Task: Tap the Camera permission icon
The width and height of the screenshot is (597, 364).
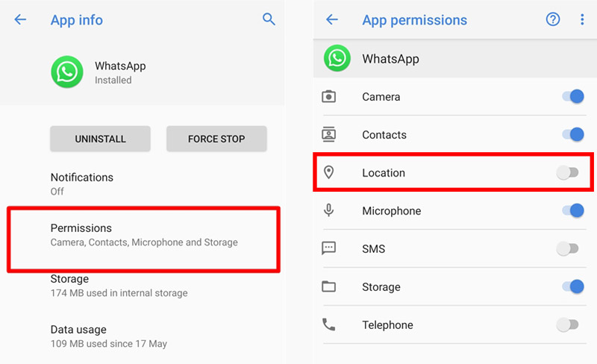Action: point(328,96)
